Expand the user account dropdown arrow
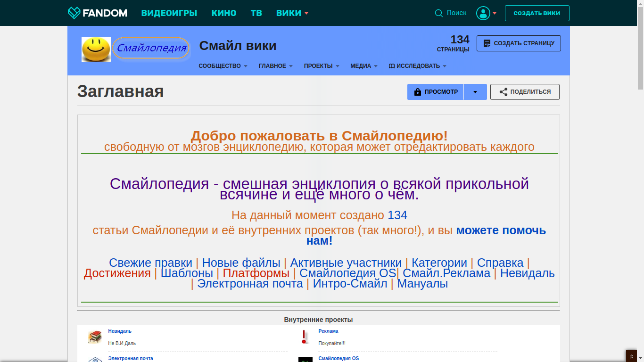 495,13
